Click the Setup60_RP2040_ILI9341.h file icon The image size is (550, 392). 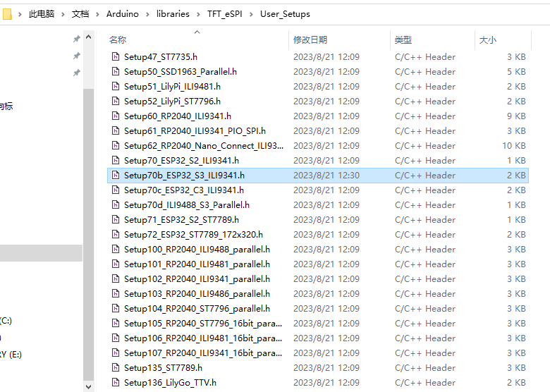pos(116,116)
